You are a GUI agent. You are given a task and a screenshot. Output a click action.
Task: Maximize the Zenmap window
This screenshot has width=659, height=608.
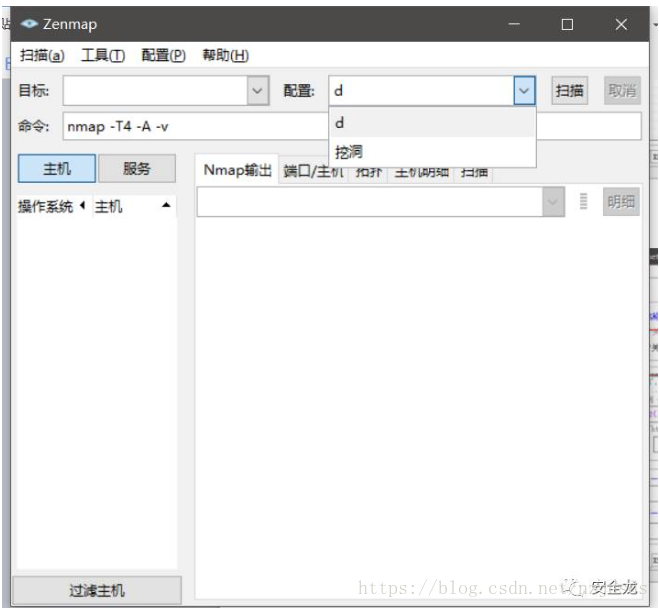click(567, 24)
